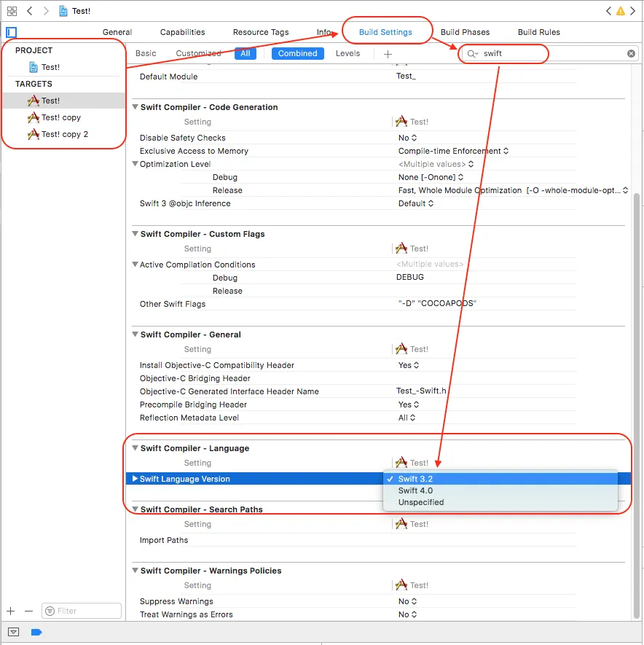
Task: Select the Test! target
Action: pyautogui.click(x=63, y=101)
